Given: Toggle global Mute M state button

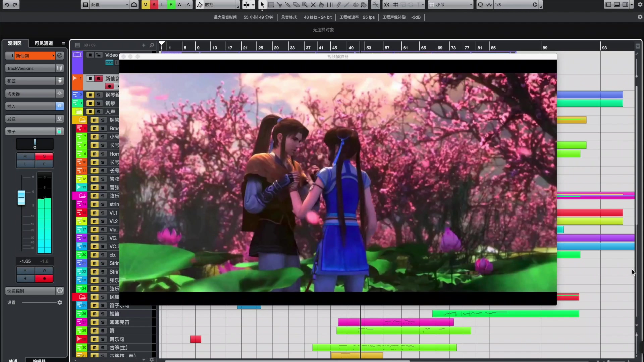Looking at the screenshot, I should (145, 5).
